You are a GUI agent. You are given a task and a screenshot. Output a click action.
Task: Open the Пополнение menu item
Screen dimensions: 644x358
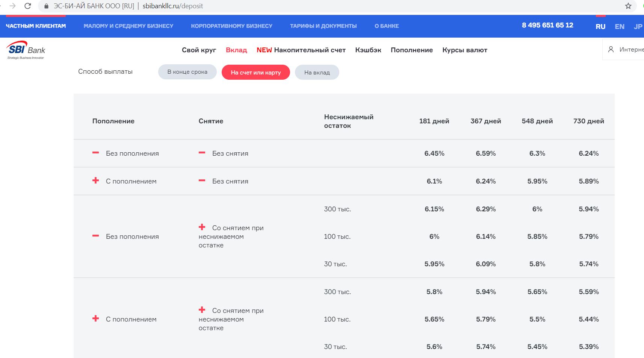[412, 50]
